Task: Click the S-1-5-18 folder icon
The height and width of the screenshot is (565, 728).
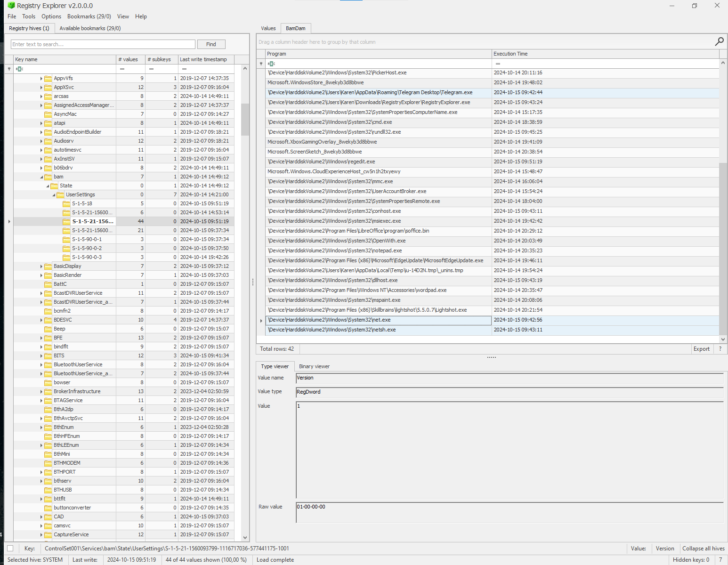Action: [x=66, y=204]
